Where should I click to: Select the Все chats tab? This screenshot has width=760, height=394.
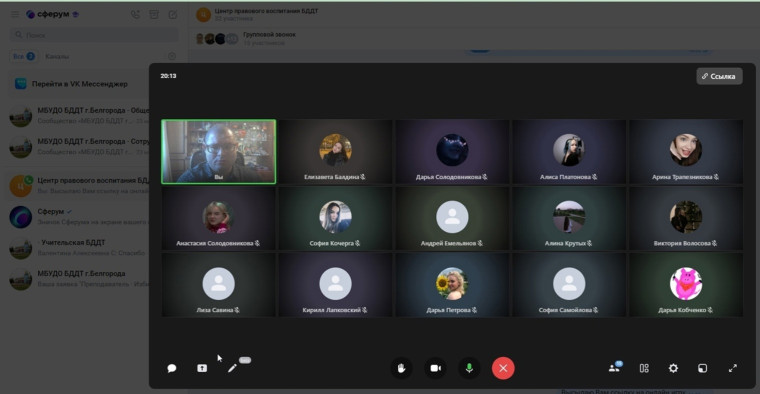23,56
